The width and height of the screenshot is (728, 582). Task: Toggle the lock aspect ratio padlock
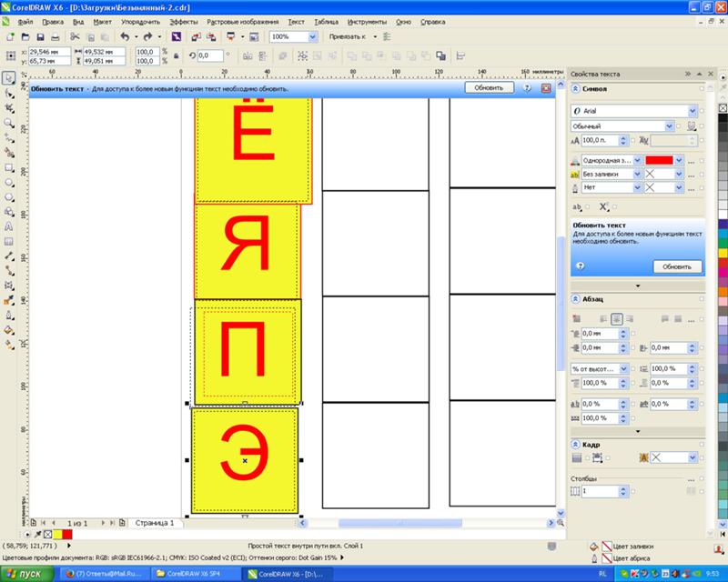click(x=177, y=55)
